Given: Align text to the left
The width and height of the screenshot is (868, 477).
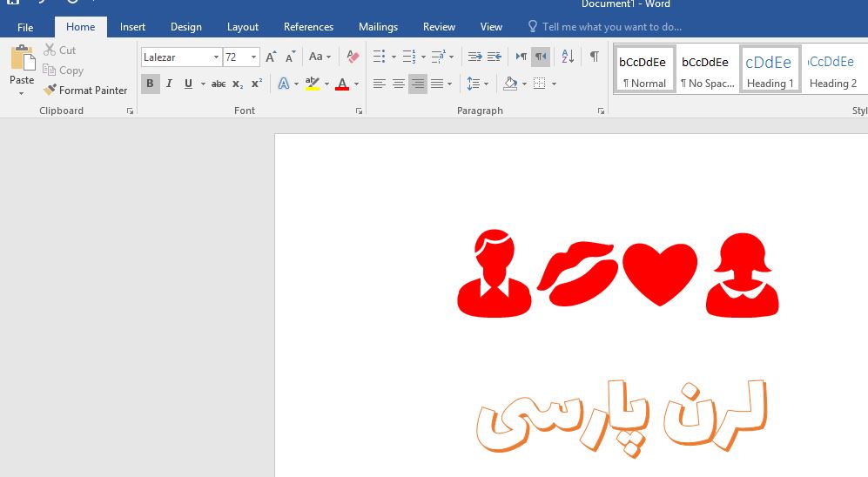Looking at the screenshot, I should click(x=380, y=84).
